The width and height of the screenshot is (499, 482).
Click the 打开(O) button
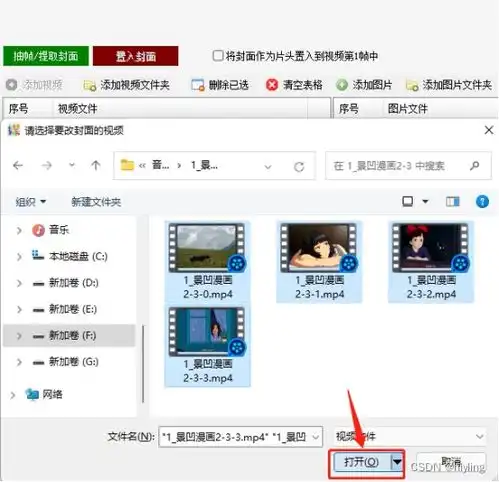click(x=362, y=462)
